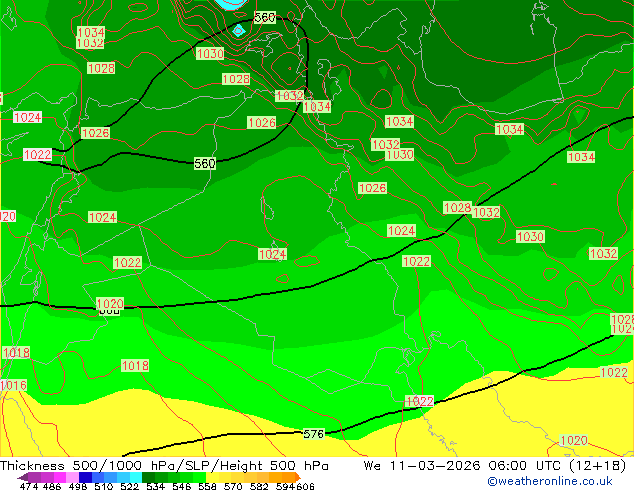Select the '510' legend value

(x=104, y=486)
